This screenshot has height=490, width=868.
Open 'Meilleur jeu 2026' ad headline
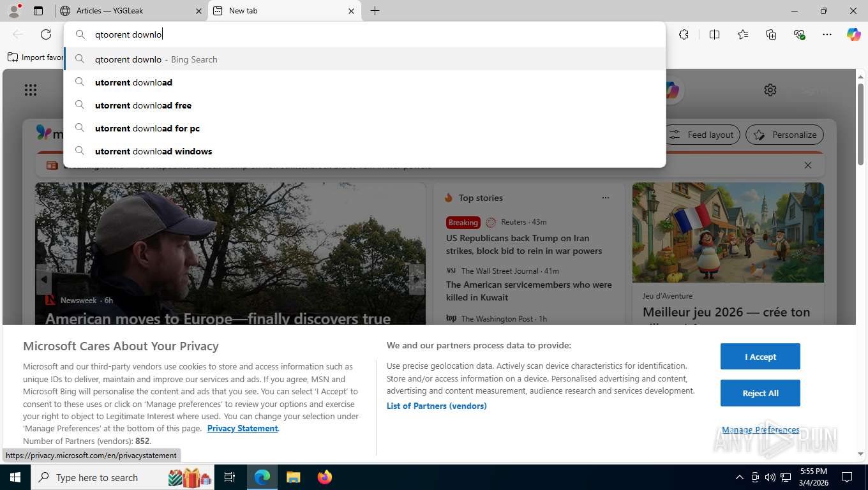click(x=726, y=313)
